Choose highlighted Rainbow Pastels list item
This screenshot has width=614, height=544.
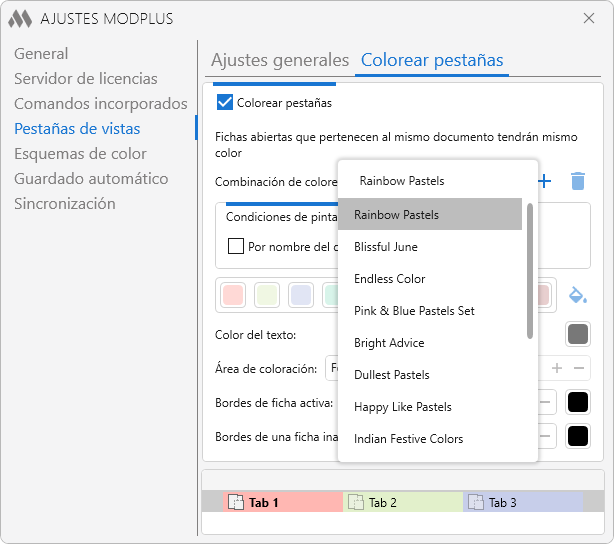(430, 214)
